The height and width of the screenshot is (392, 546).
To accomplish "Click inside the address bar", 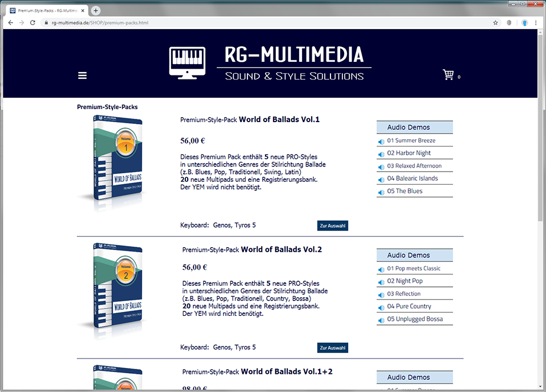I will tap(171, 23).
